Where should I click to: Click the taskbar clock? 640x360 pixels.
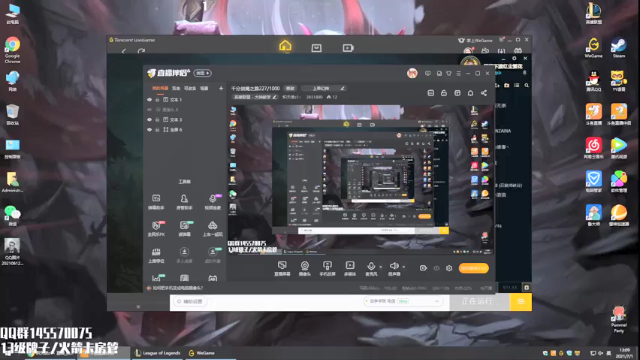click(624, 353)
